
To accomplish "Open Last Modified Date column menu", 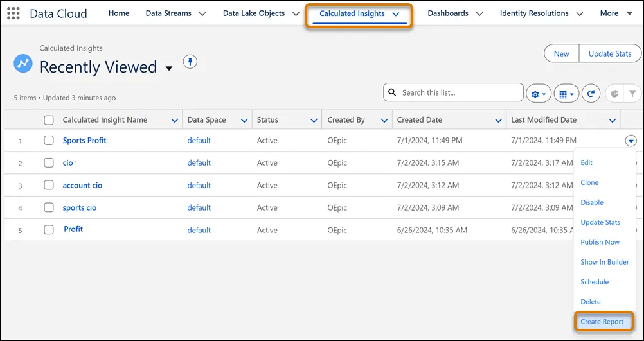I will click(613, 121).
